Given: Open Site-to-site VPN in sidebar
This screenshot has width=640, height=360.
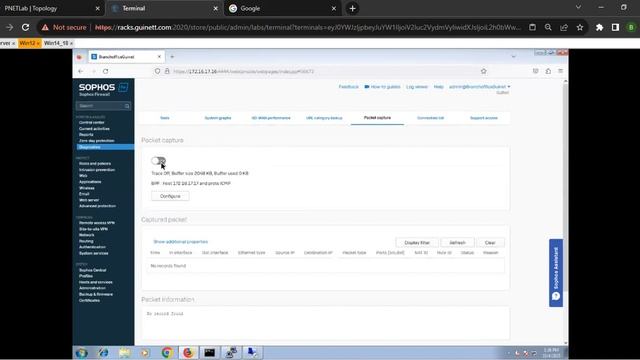Looking at the screenshot, I should click(x=93, y=229).
